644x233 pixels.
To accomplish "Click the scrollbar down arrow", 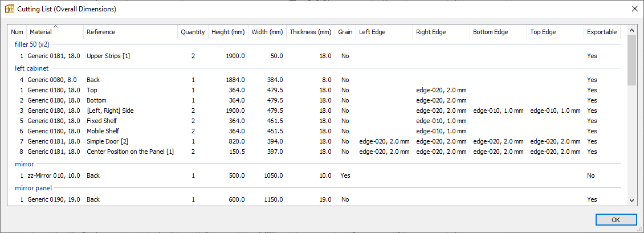I will pyautogui.click(x=631, y=200).
